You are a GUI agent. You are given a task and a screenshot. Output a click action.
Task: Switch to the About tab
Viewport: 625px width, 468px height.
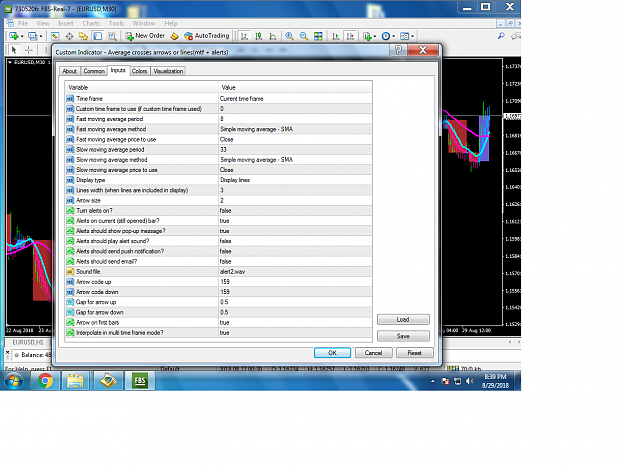[x=69, y=71]
